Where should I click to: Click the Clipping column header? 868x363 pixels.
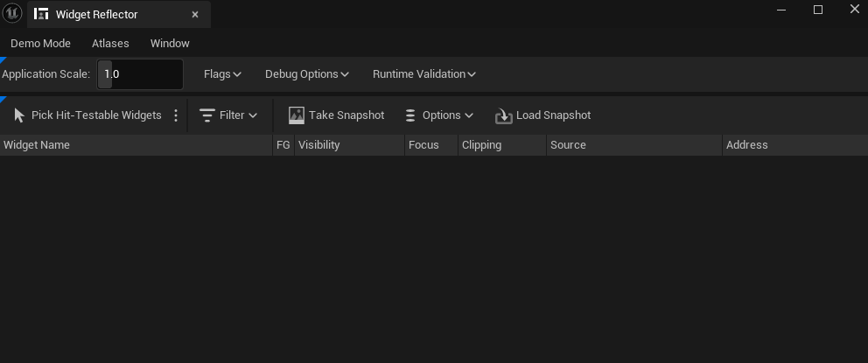[x=502, y=145]
